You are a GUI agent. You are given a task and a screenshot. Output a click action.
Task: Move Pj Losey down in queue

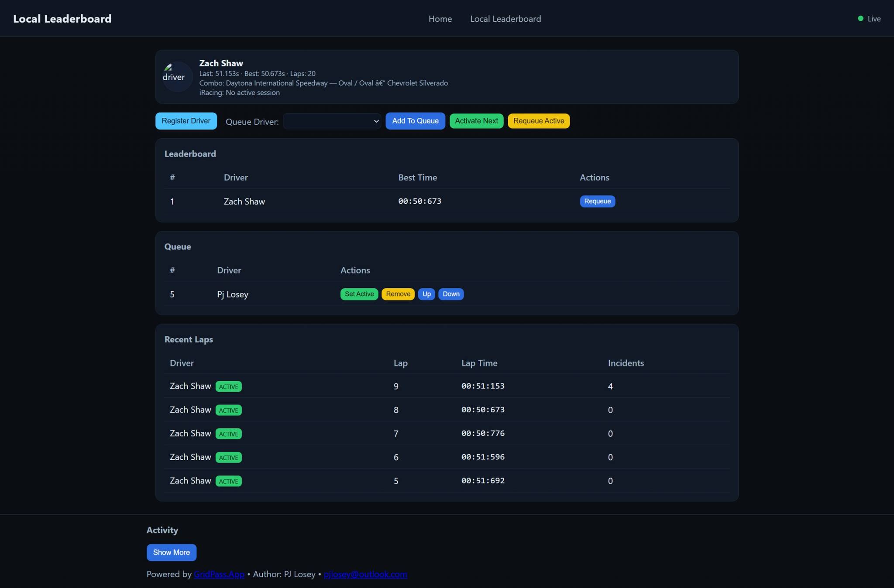(451, 294)
